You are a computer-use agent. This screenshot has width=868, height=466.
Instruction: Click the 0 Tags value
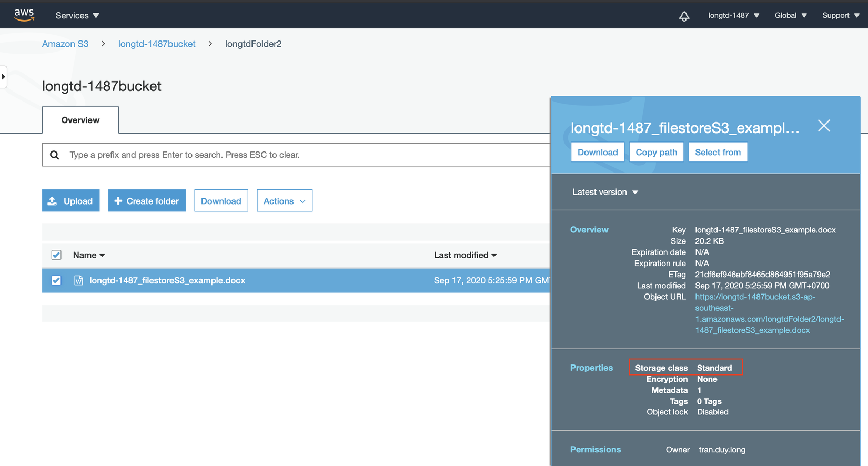pyautogui.click(x=709, y=401)
